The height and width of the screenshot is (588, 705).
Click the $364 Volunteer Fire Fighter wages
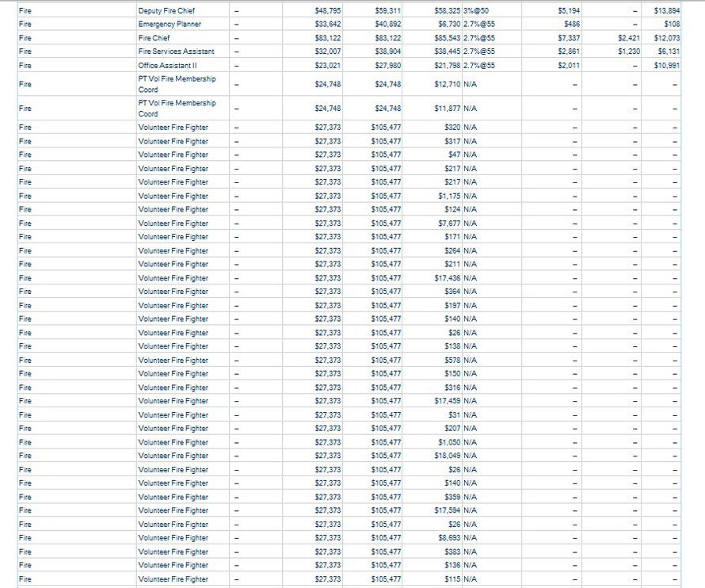(x=452, y=292)
